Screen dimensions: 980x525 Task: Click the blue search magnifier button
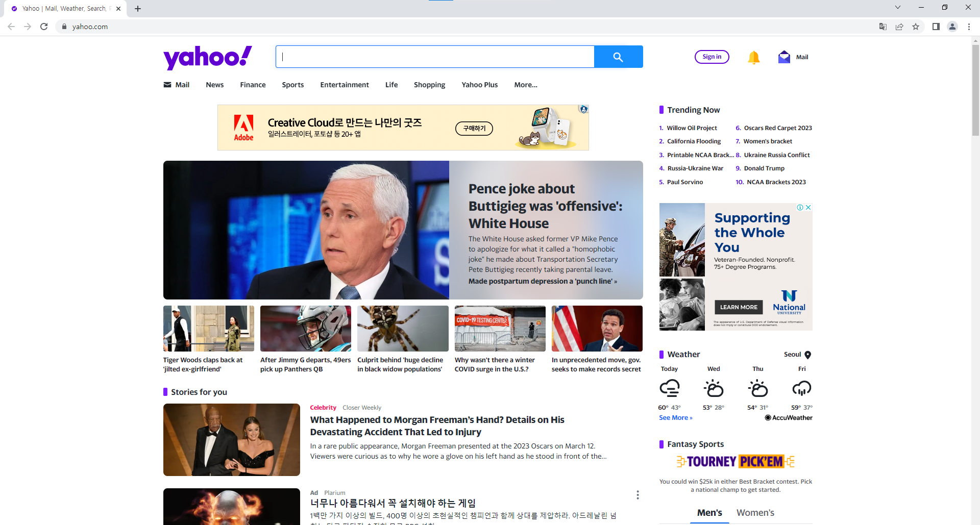coord(618,57)
